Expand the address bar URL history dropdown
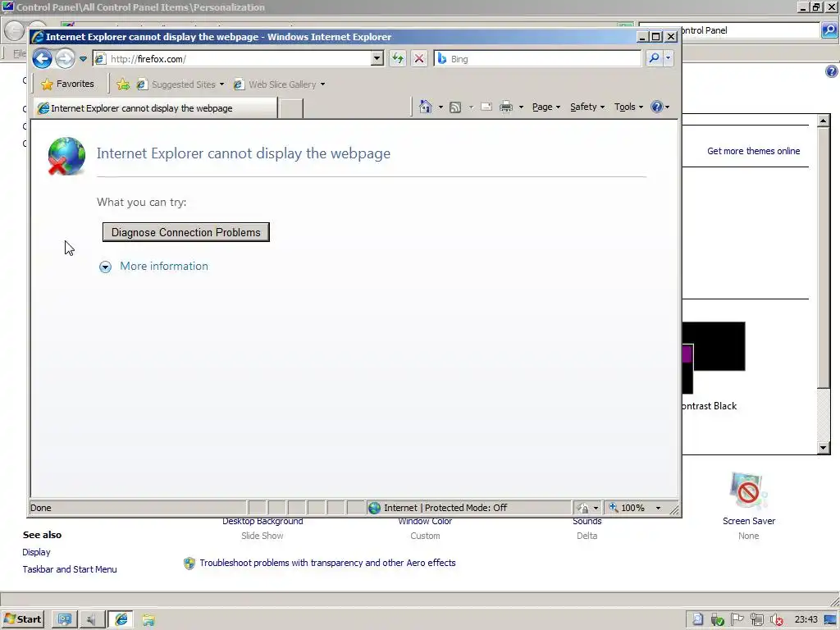 point(377,59)
